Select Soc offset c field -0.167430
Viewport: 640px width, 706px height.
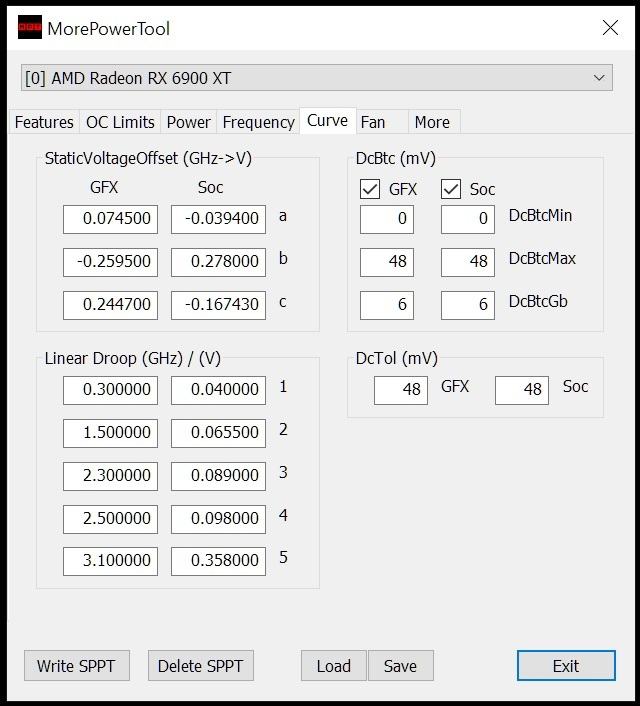(x=218, y=305)
